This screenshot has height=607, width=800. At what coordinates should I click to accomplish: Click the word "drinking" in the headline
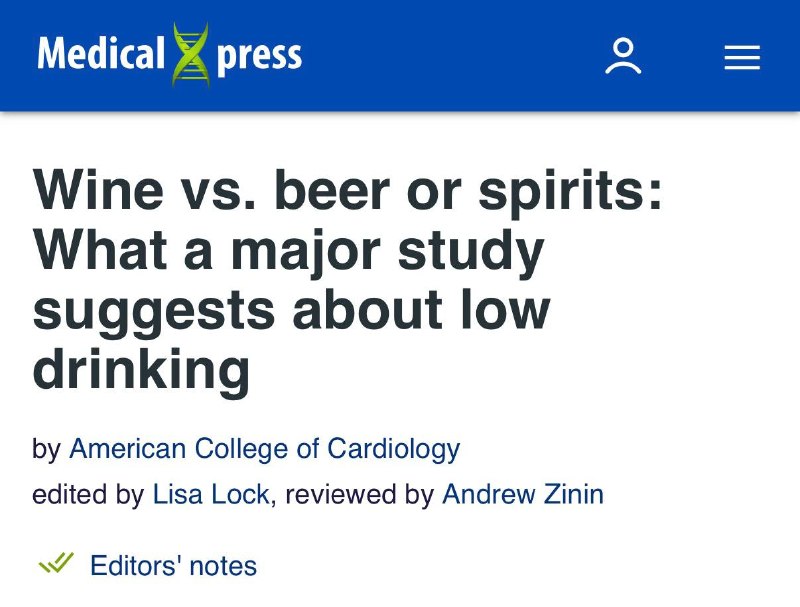[x=141, y=368]
